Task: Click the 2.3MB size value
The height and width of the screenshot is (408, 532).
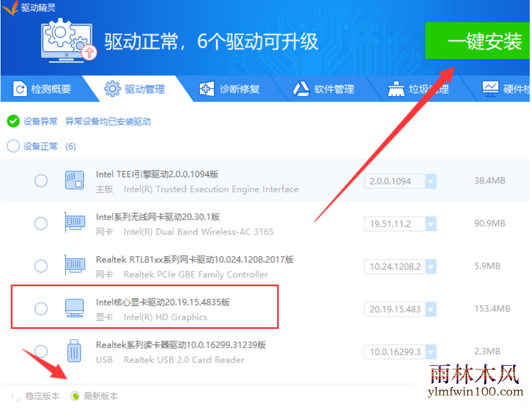Action: click(x=487, y=351)
